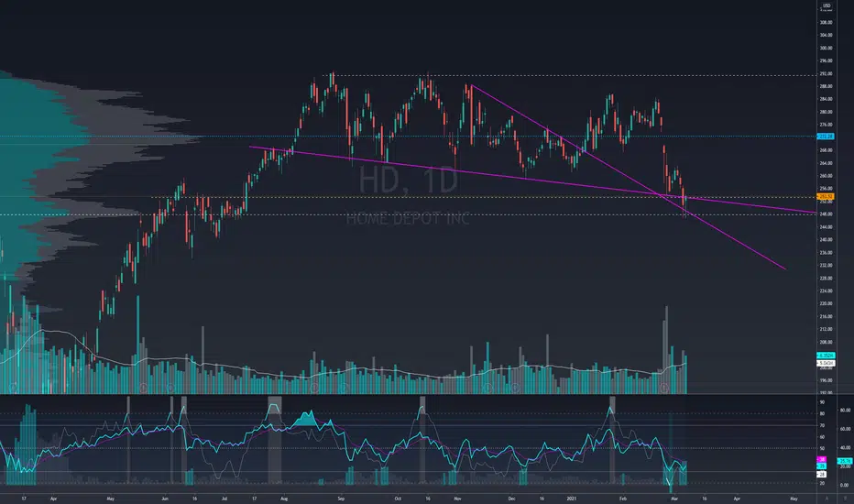The height and width of the screenshot is (504, 854).
Task: Click the 240.00 price axis label
Action: point(826,240)
